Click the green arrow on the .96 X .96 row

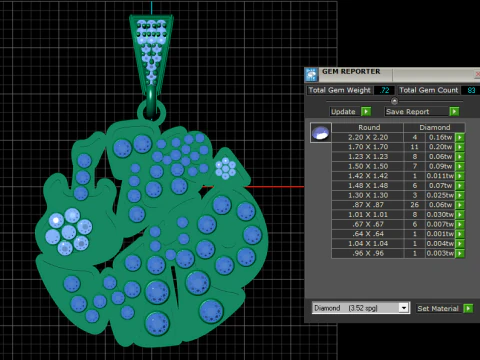[x=460, y=253]
